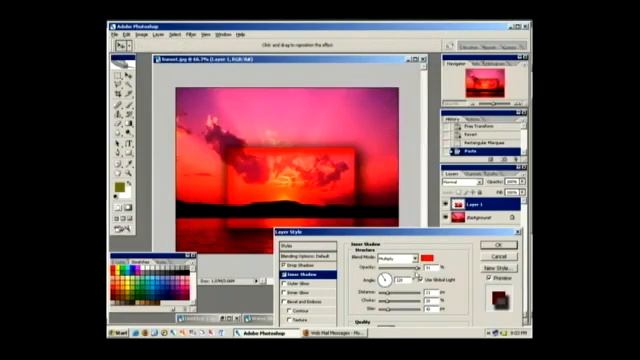Enable the Outer Glow checkbox
Viewport: 640px width, 360px height.
284,283
